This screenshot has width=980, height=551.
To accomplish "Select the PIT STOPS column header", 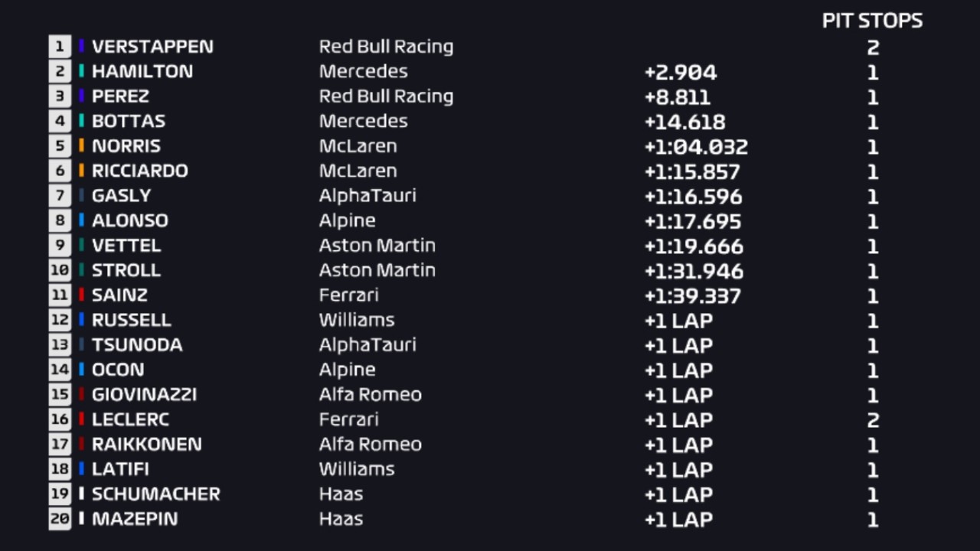I will coord(872,21).
